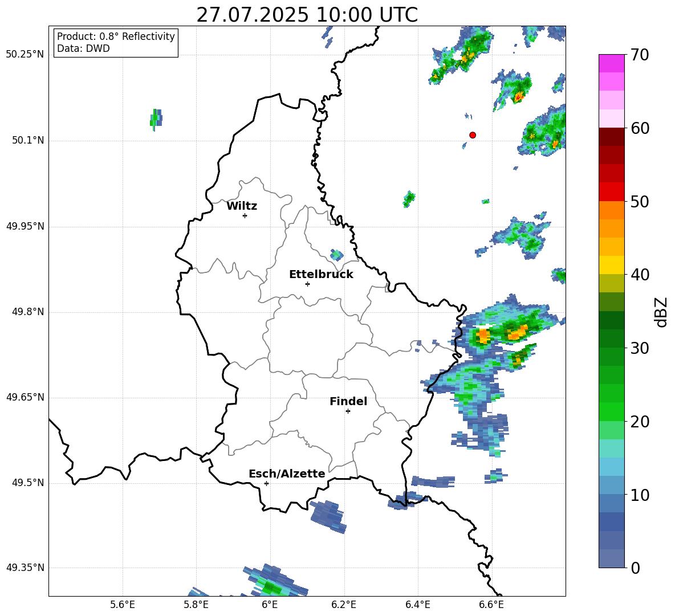Click the 5.8°E longitude label
Image resolution: width=675 pixels, height=616 pixels.
[x=196, y=605]
